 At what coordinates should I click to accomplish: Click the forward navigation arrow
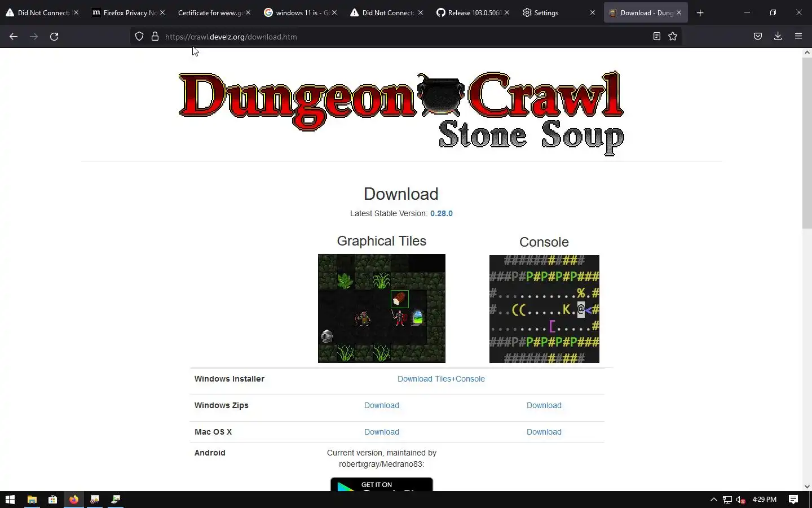[x=34, y=37]
